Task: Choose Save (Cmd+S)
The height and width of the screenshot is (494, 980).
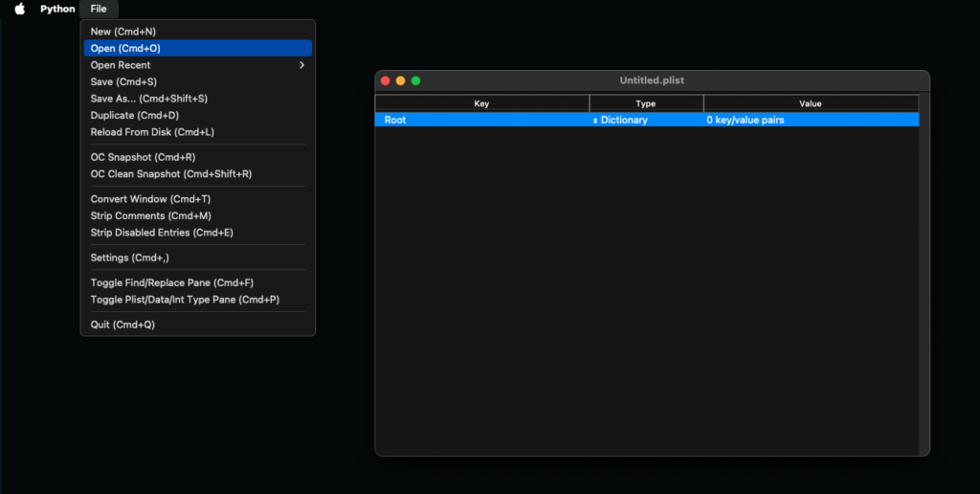Action: click(197, 82)
